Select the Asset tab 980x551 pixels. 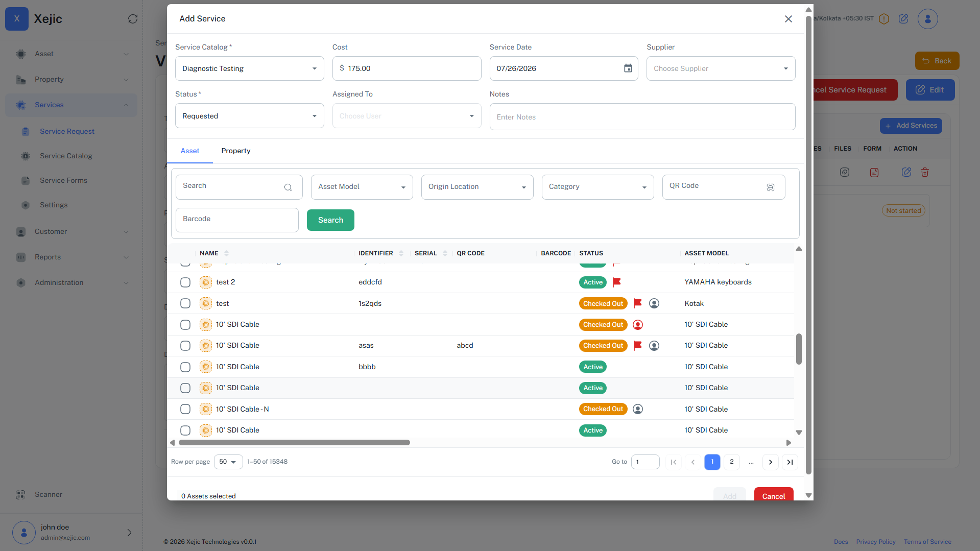coord(190,151)
